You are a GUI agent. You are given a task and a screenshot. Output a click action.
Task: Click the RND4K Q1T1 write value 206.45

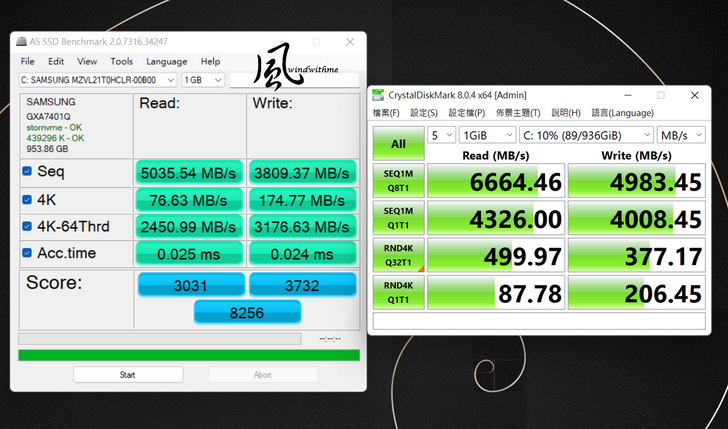point(637,292)
